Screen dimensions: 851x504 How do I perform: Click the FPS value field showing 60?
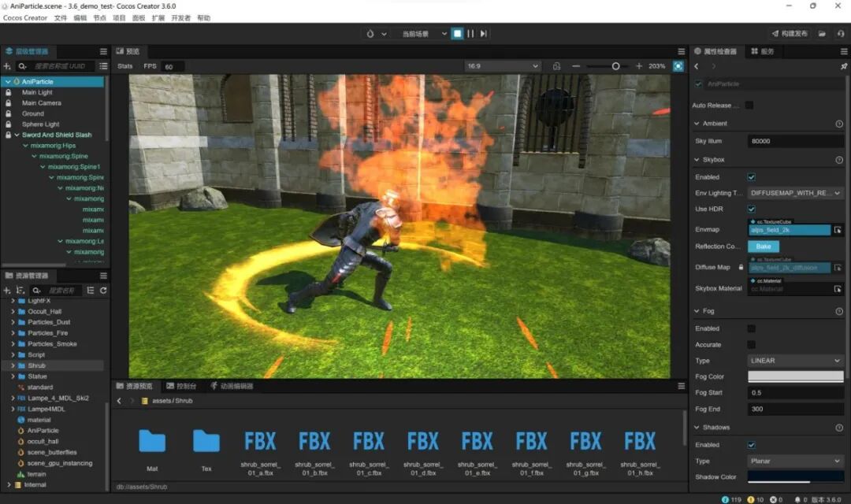pyautogui.click(x=173, y=67)
